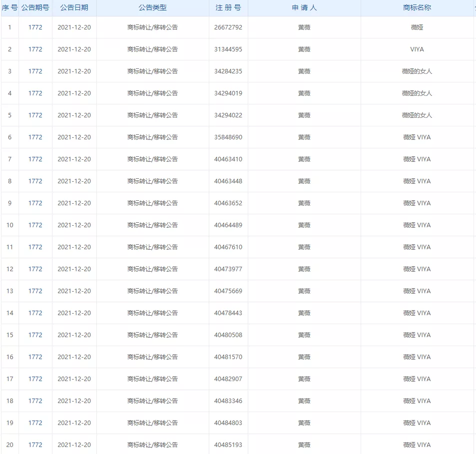Select registration number 31344595

[228, 49]
